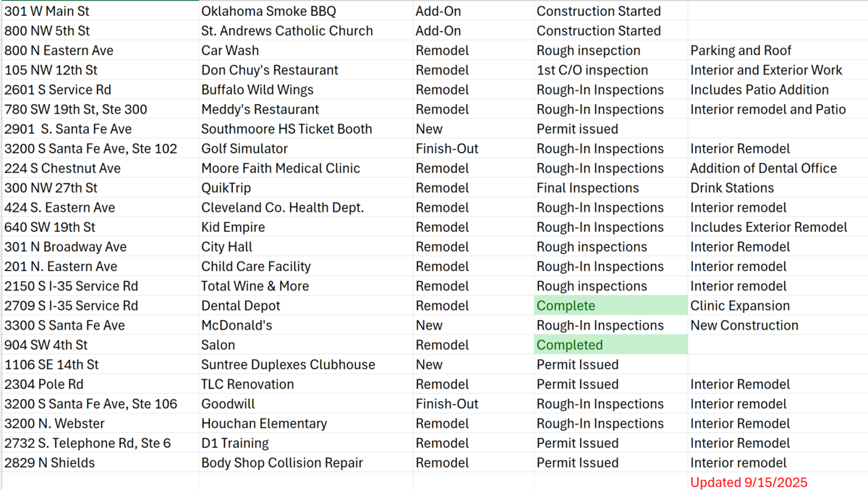Screen dimensions: 868x490
Task: Click the green Complete status cell
Action: (611, 306)
